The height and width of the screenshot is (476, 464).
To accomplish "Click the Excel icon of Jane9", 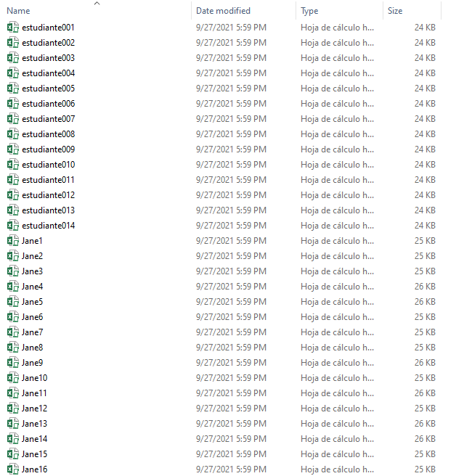I will [13, 363].
